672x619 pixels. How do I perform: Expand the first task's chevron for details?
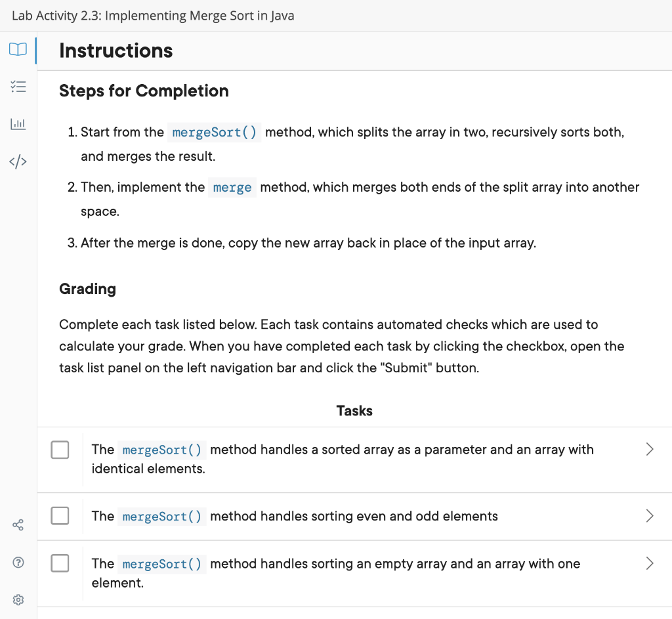coord(650,450)
